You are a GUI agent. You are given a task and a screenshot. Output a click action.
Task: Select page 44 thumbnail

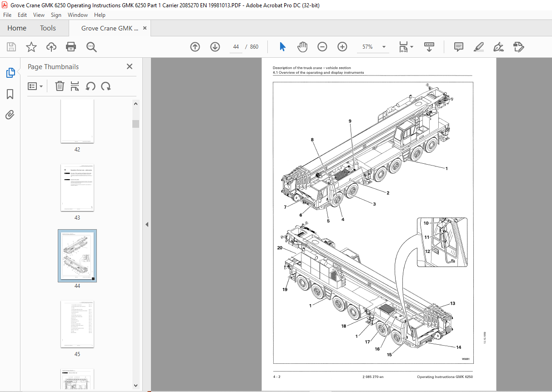(x=77, y=256)
